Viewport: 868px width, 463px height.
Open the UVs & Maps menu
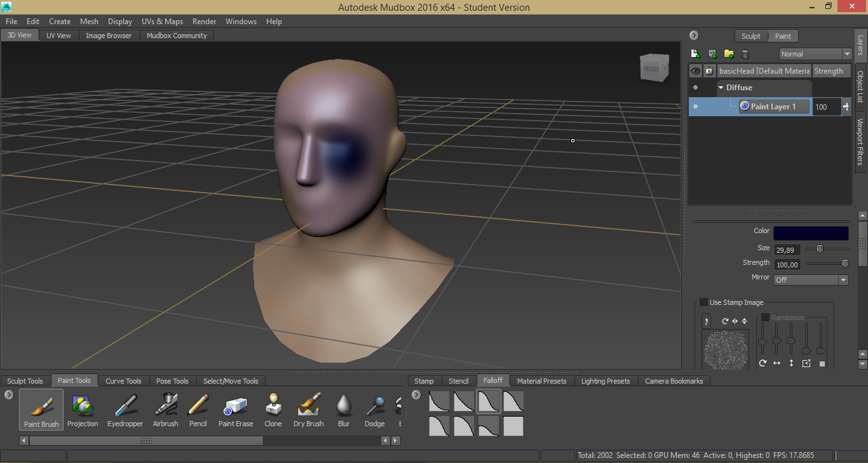click(162, 22)
